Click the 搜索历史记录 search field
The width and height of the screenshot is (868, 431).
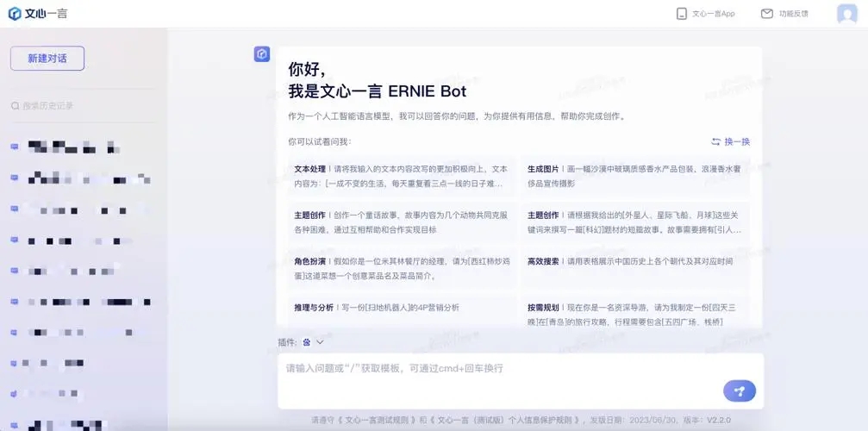pyautogui.click(x=52, y=106)
